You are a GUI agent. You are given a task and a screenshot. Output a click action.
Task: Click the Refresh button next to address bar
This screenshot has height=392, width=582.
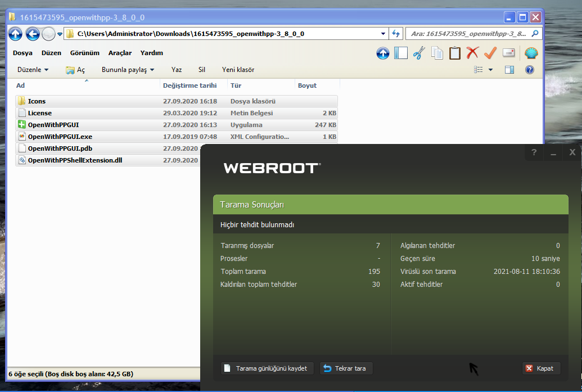396,34
